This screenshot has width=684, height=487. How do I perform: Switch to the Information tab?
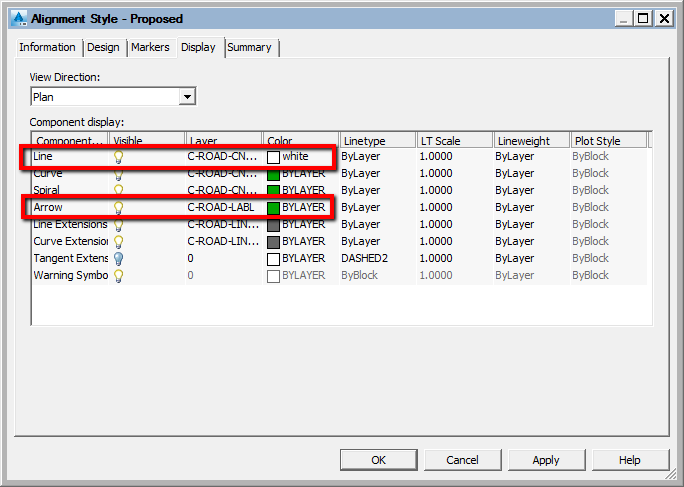coord(47,47)
